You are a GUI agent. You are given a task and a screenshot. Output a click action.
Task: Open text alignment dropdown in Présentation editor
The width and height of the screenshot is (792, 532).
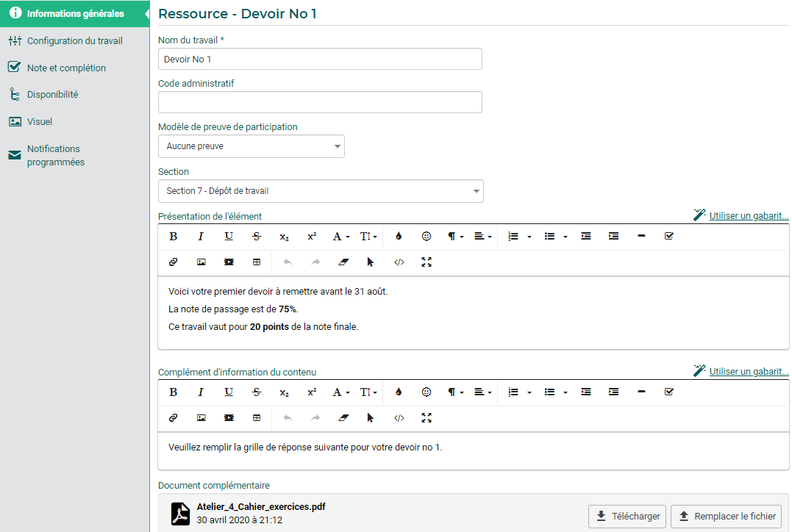(483, 236)
